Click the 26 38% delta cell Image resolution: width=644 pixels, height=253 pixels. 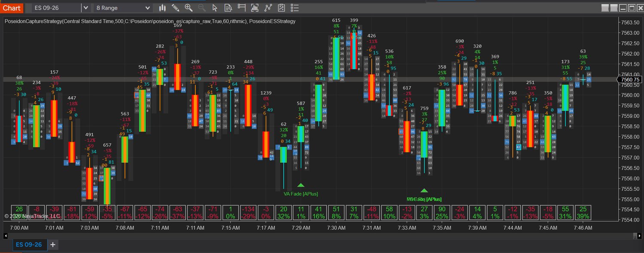19,212
